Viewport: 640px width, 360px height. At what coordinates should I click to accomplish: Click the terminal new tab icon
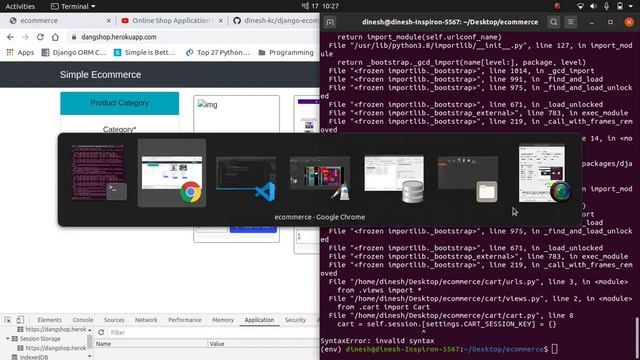point(330,22)
